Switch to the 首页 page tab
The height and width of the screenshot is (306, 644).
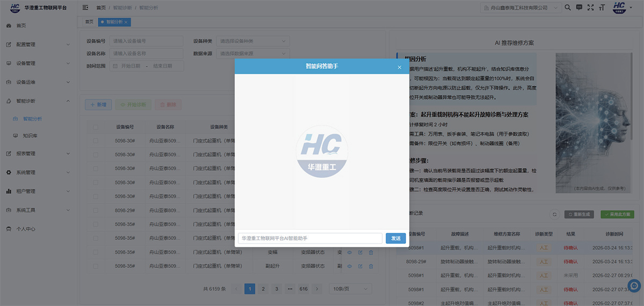[x=89, y=22]
